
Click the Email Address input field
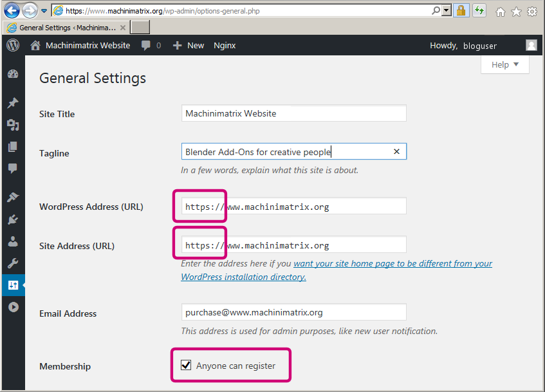[293, 312]
